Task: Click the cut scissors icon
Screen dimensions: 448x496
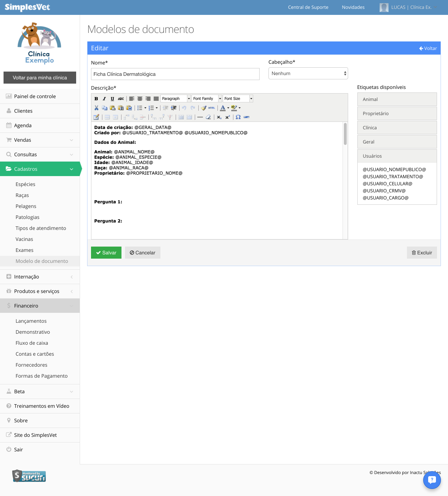Action: [x=96, y=108]
